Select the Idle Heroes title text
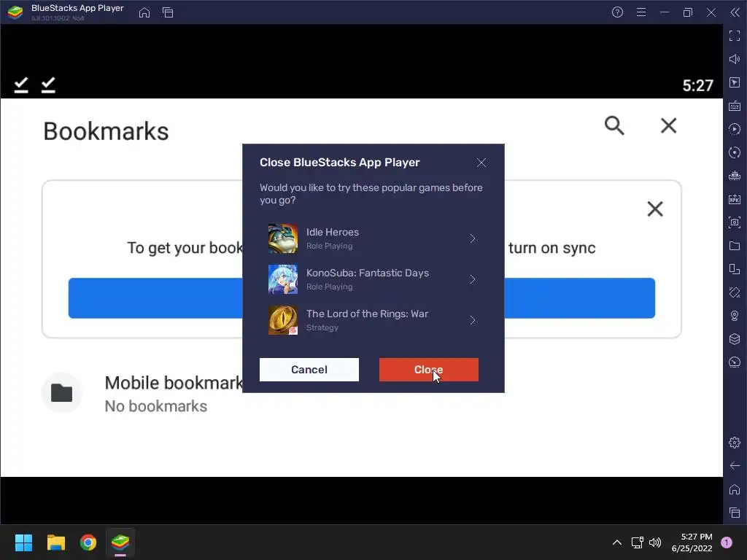 click(x=333, y=233)
